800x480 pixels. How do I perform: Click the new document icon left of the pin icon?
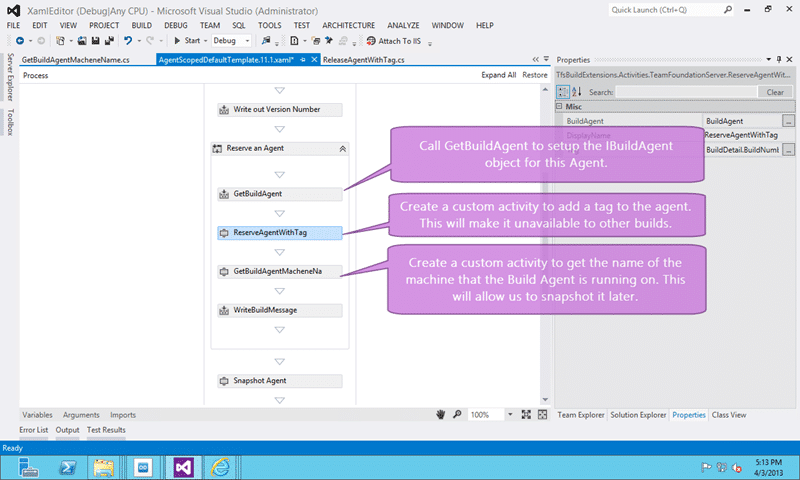tap(294, 41)
